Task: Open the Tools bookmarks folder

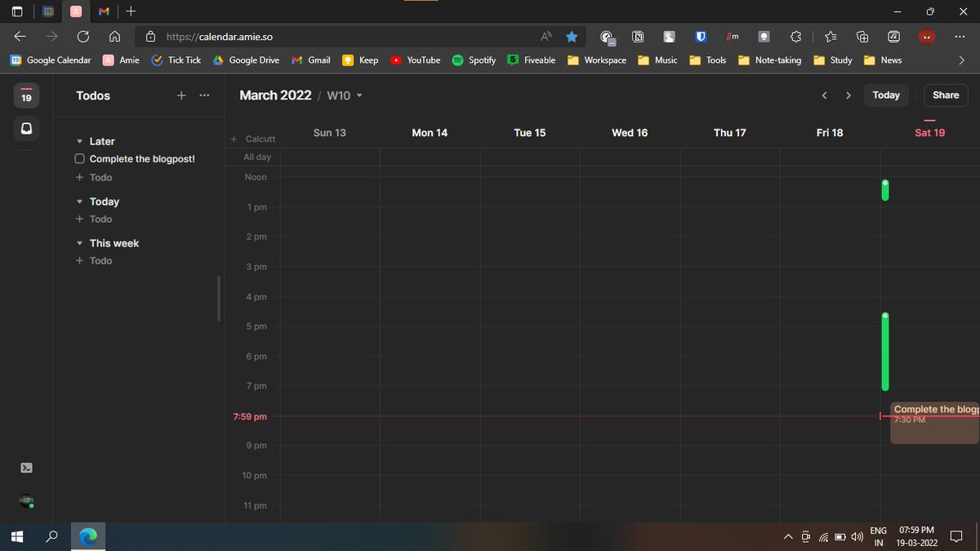Action: coord(707,60)
